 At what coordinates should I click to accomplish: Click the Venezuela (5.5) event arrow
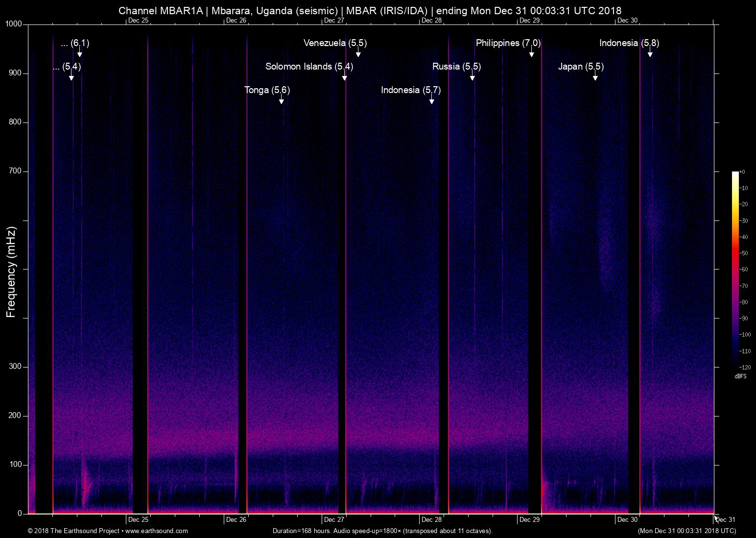358,52
